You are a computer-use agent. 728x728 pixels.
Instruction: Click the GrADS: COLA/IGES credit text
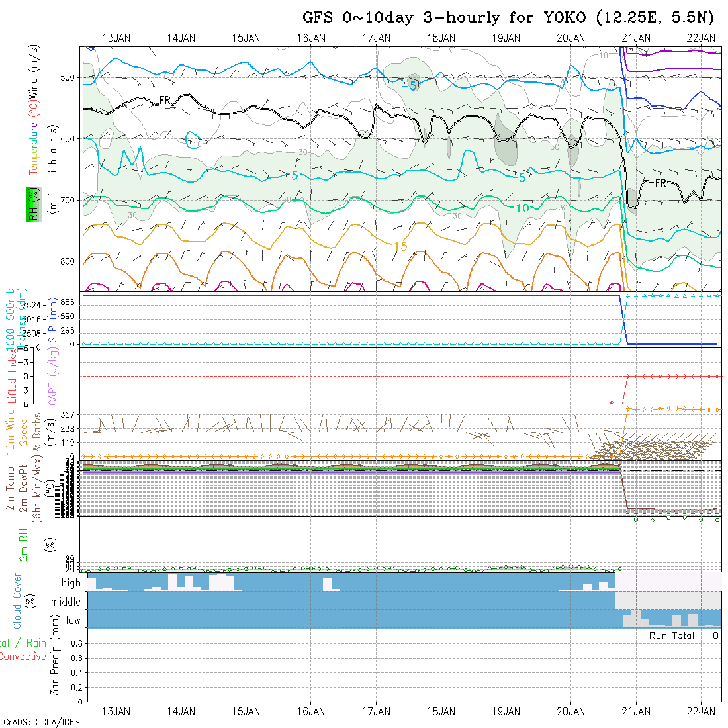41,723
